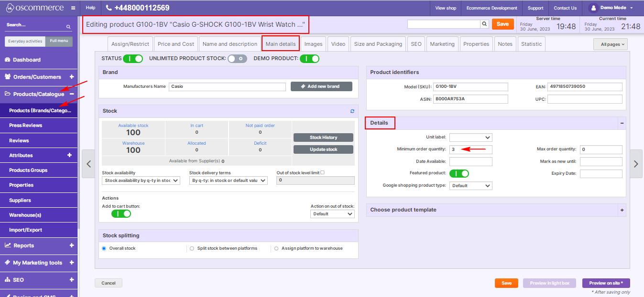Expand Choose product template panel
644x297 pixels.
[x=622, y=210]
